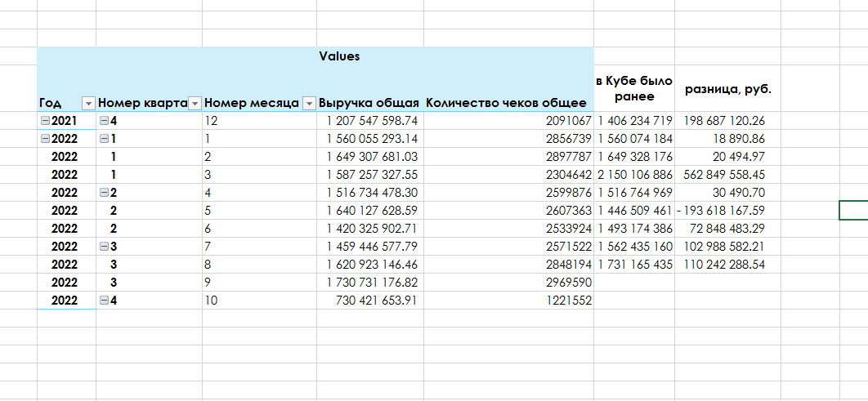The height and width of the screenshot is (401, 868).
Task: Select the Выручка общая column header
Action: 369,103
